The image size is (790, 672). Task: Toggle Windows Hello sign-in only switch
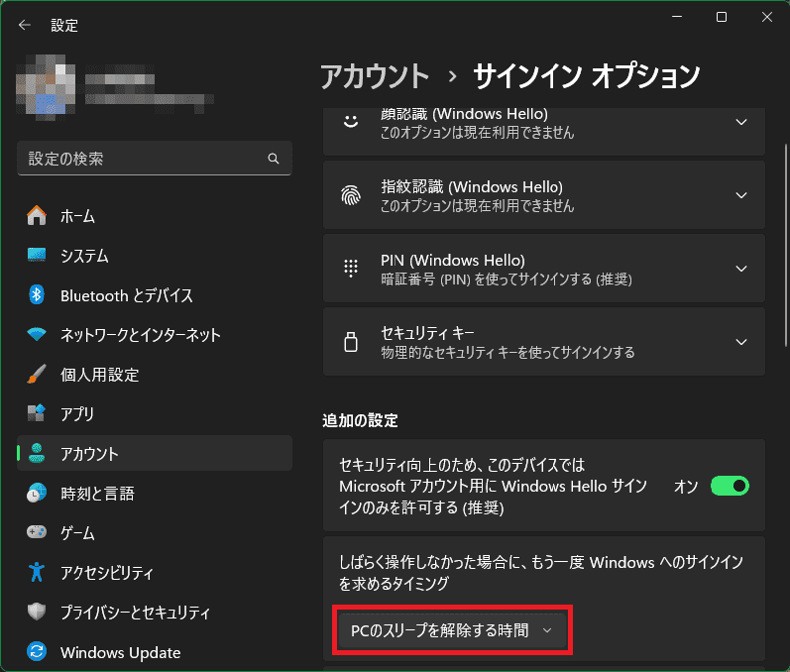click(x=730, y=487)
